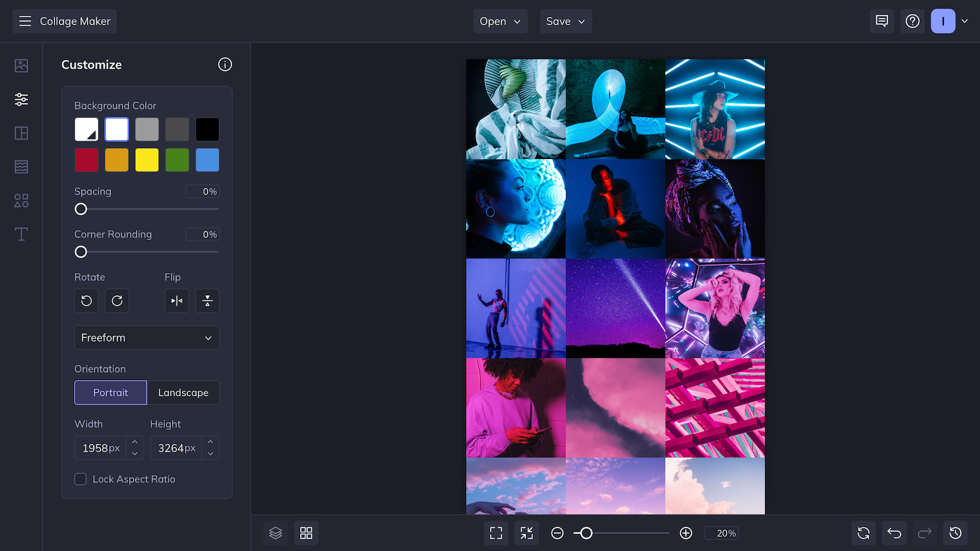The height and width of the screenshot is (551, 980).
Task: Select the Customize panel icon
Action: (x=21, y=99)
